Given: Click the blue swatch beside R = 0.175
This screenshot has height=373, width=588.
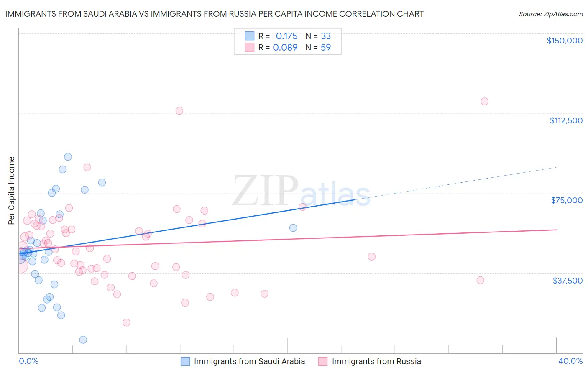Looking at the screenshot, I should tap(250, 36).
